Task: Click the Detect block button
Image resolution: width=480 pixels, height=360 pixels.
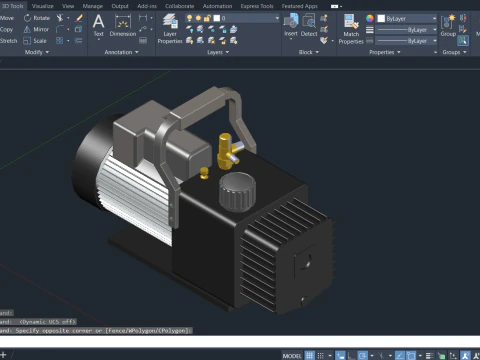Action: click(x=309, y=25)
